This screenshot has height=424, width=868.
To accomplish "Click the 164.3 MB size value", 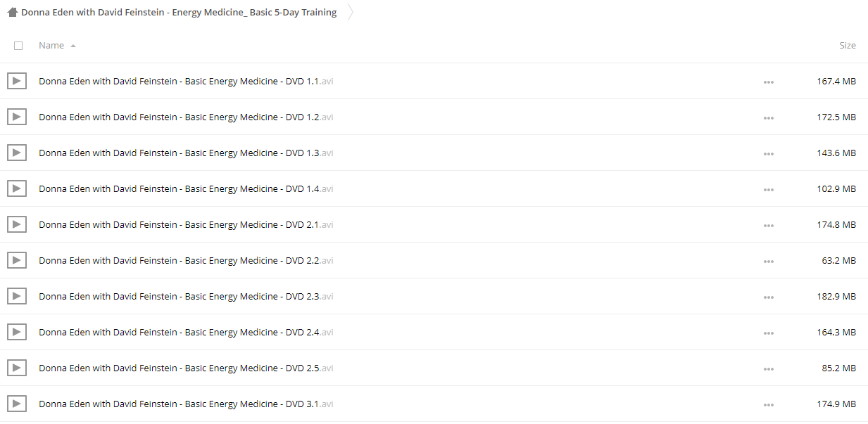I will (836, 332).
